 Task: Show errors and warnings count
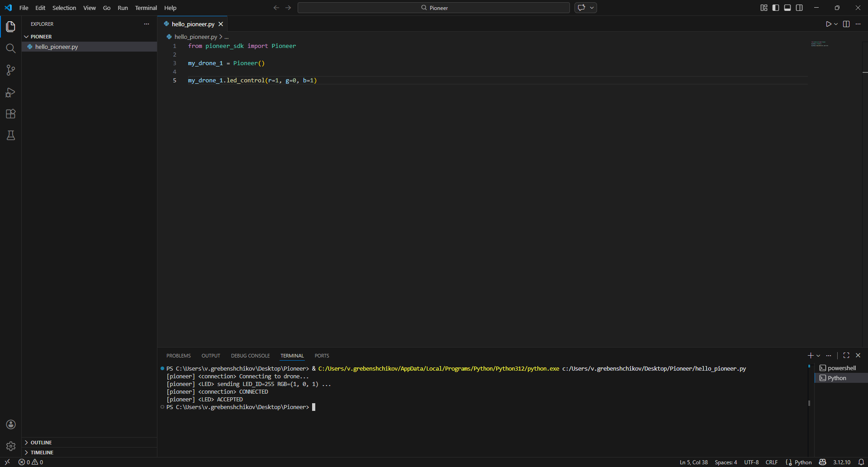[x=31, y=462]
